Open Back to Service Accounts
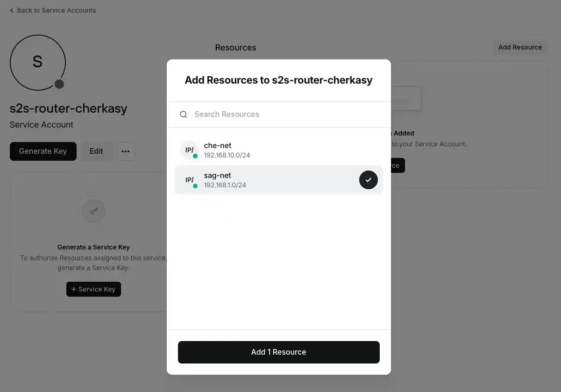 pos(56,10)
